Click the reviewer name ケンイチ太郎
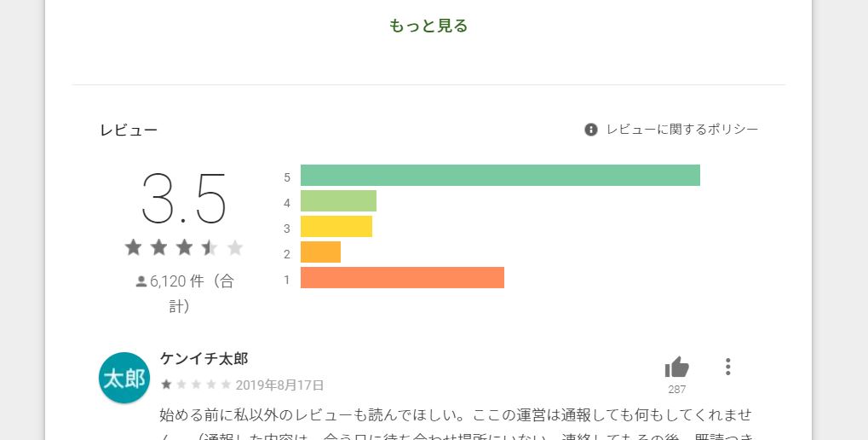 (x=204, y=358)
